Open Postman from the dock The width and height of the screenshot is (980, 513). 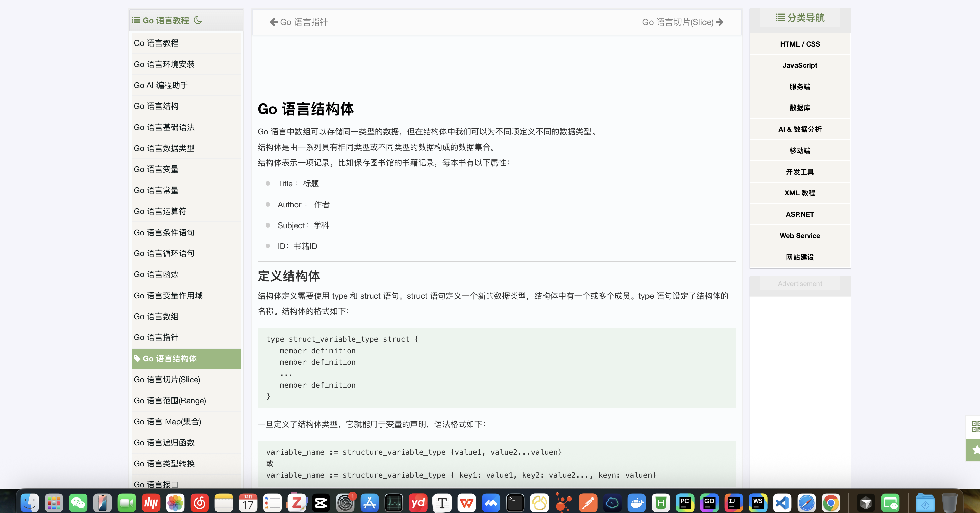pyautogui.click(x=588, y=503)
